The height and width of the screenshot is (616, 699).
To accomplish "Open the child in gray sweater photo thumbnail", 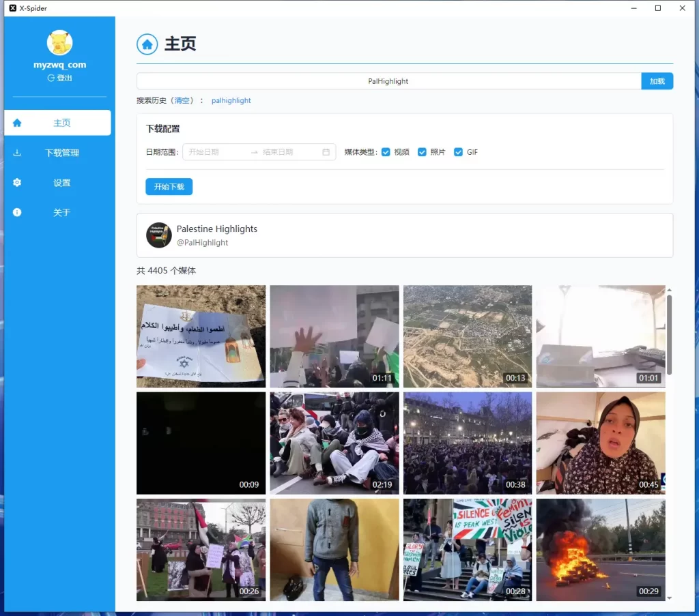I will pyautogui.click(x=334, y=550).
